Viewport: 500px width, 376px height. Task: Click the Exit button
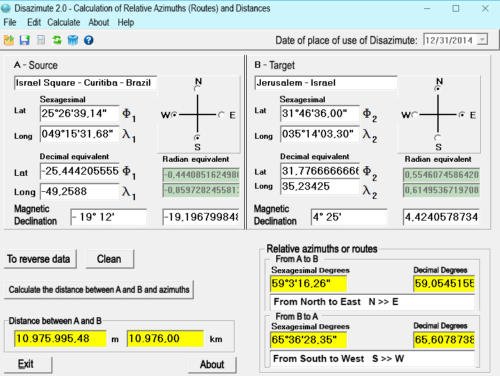(x=28, y=364)
